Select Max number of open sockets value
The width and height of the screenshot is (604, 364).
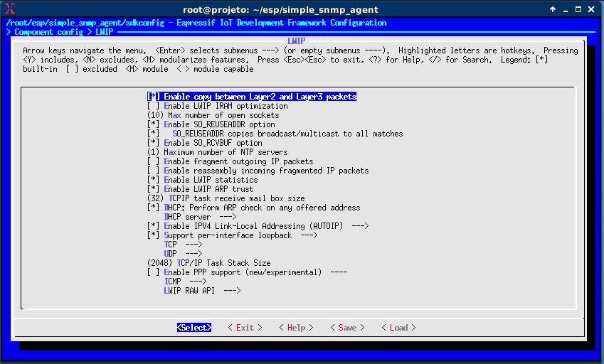coord(213,115)
